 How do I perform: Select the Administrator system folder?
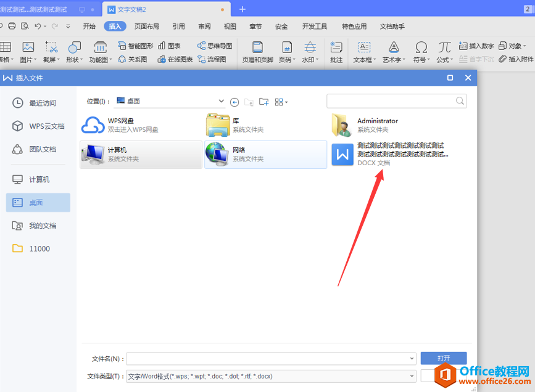click(391, 125)
